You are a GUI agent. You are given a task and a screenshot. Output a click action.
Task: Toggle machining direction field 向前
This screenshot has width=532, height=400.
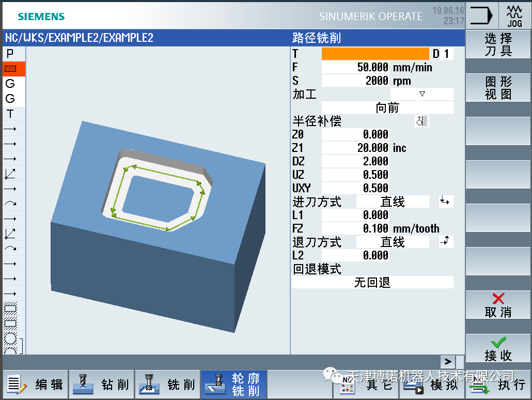387,108
